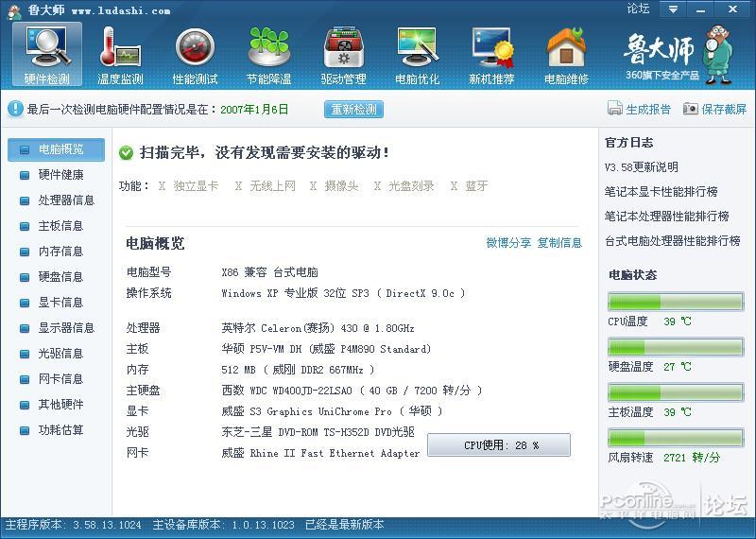The image size is (756, 539).
Task: Click the CPU温度 progress bar
Action: point(676,302)
